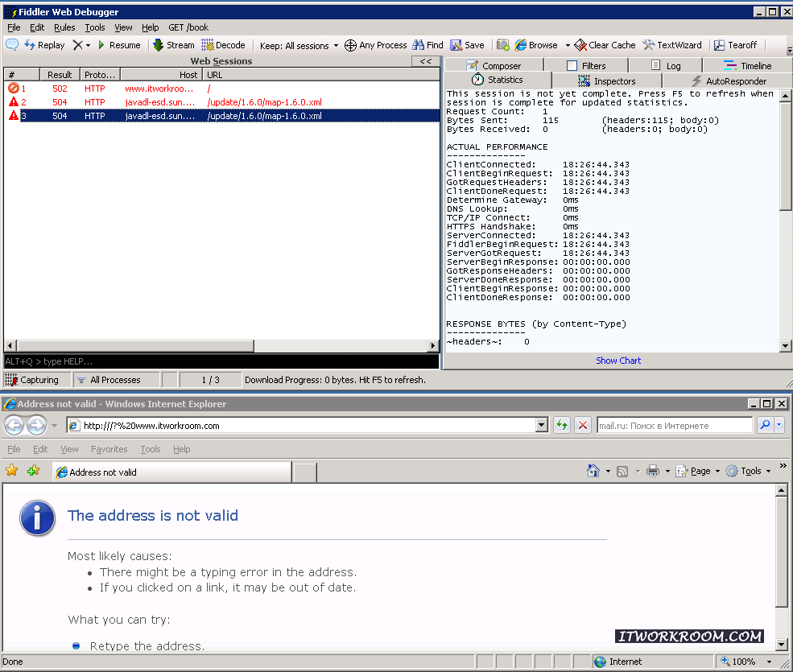Image resolution: width=793 pixels, height=672 pixels.
Task: Expand the address bar history dropdown
Action: coord(542,426)
